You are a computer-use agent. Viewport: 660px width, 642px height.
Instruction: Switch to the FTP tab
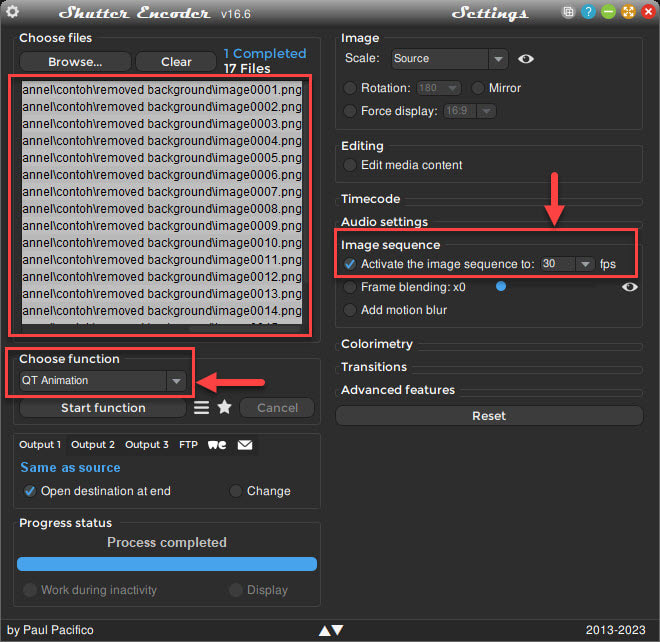pos(188,445)
